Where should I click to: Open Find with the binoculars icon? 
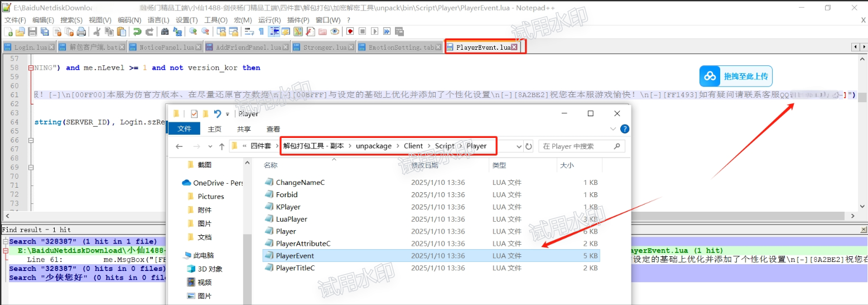click(165, 32)
